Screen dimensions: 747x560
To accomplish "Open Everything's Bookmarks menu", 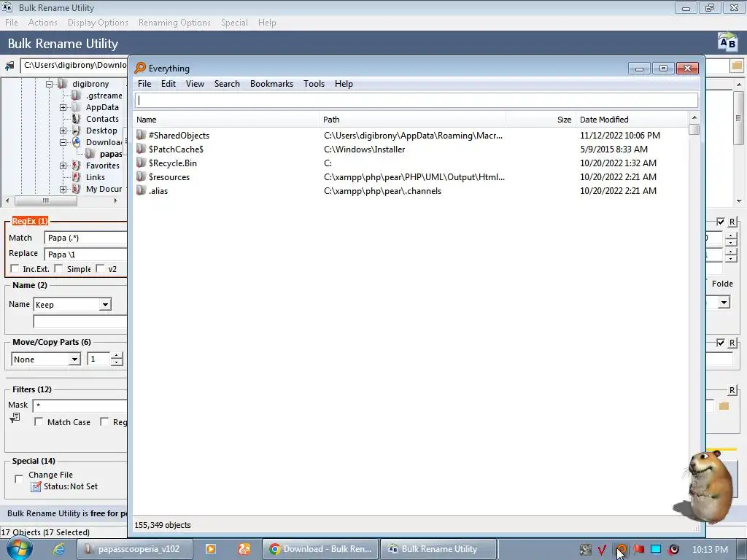I will tap(271, 84).
